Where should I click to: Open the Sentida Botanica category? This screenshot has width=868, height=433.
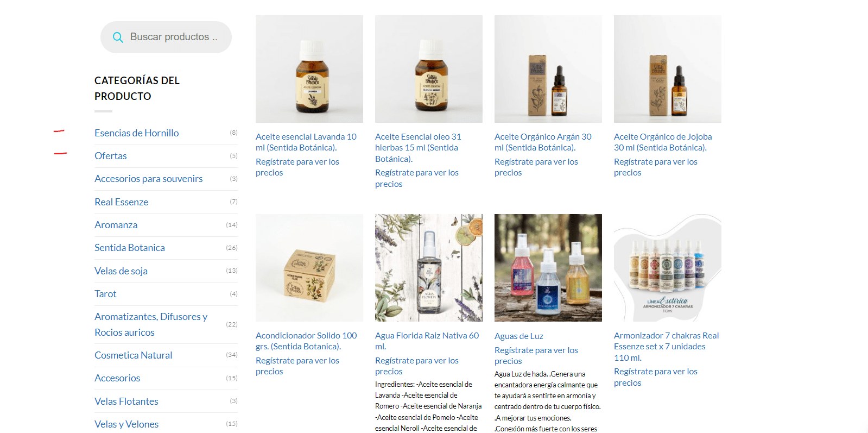tap(129, 248)
